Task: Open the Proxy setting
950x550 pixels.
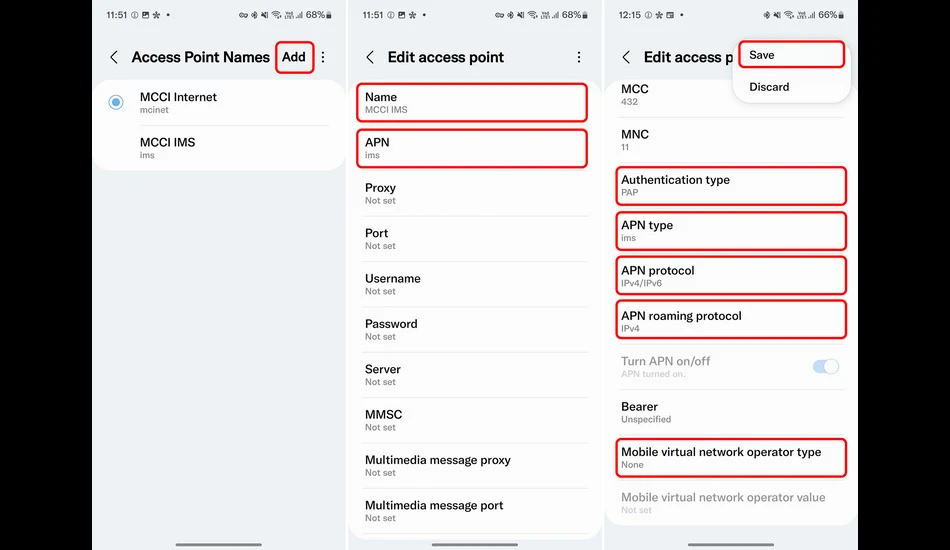Action: tap(475, 193)
